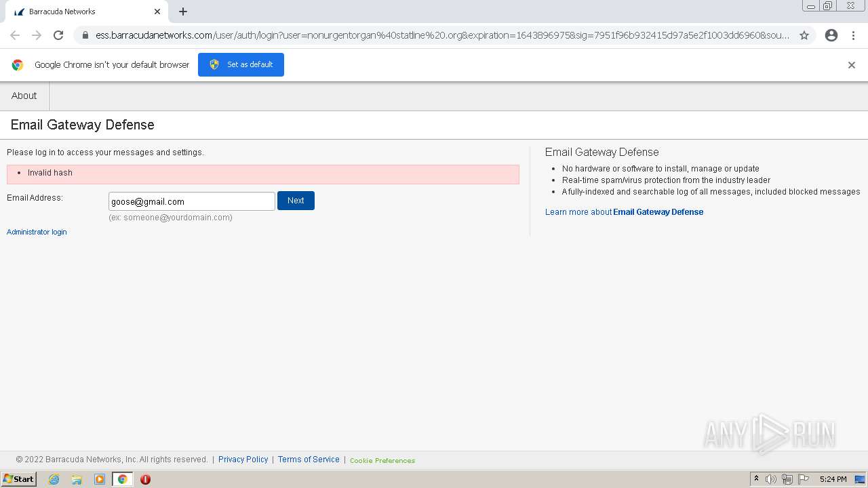Open the Windows Start menu
This screenshot has width=868, height=488.
(x=18, y=479)
